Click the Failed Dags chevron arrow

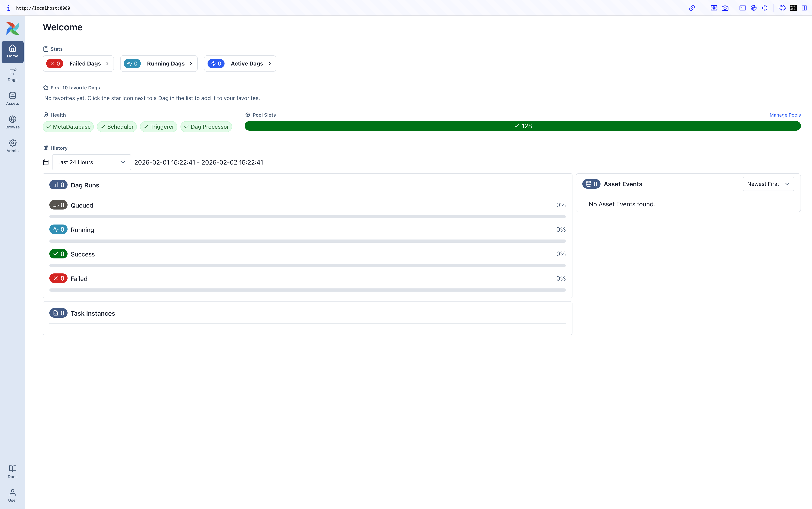107,64
